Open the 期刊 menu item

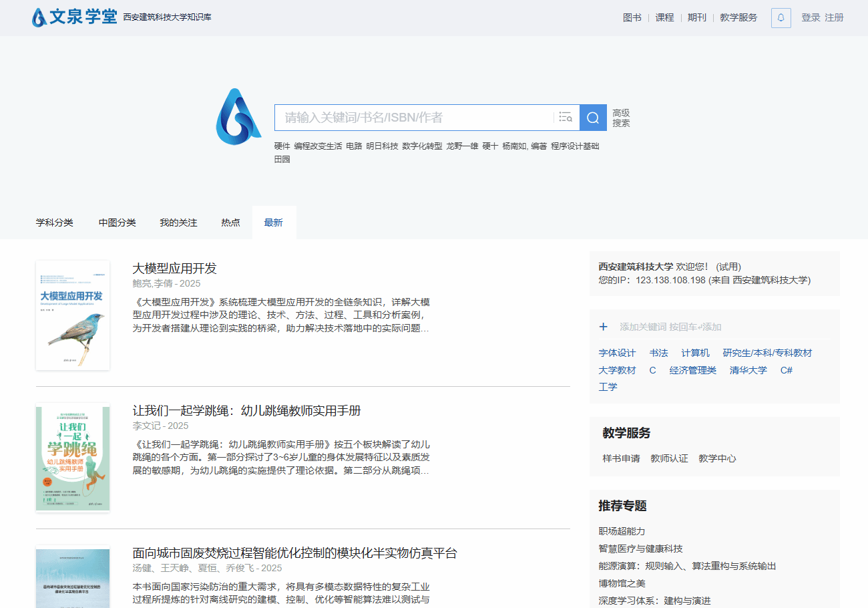(697, 18)
